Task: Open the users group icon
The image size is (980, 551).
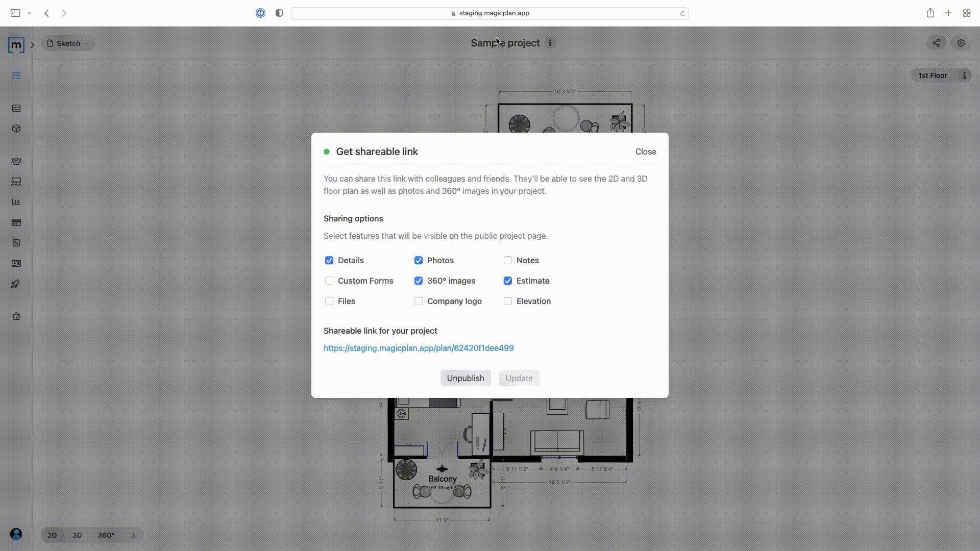Action: pyautogui.click(x=16, y=161)
